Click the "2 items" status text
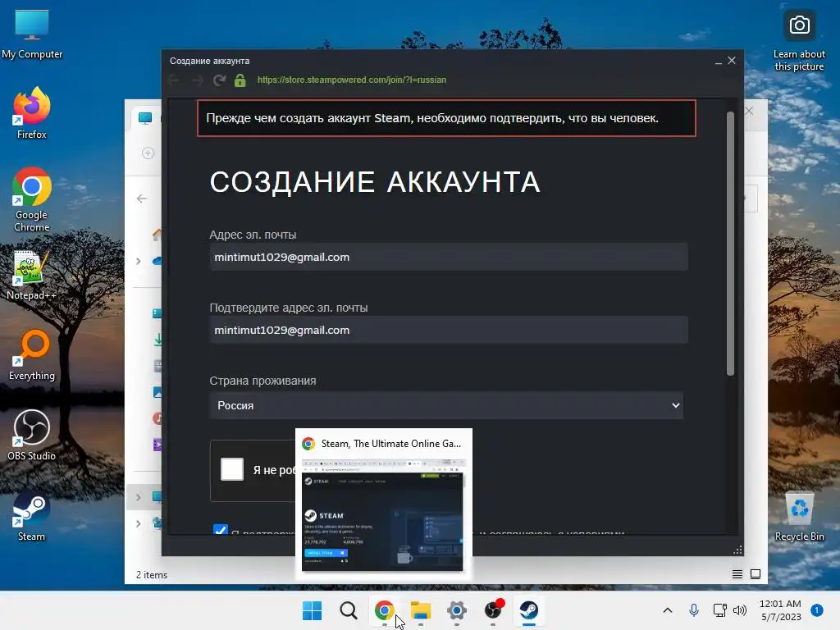The width and height of the screenshot is (840, 630). [x=152, y=575]
